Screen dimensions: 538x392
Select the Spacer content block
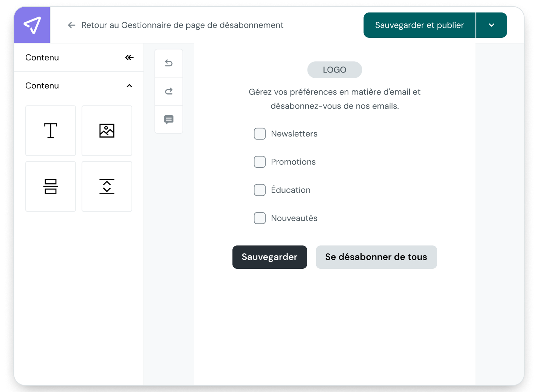point(107,186)
